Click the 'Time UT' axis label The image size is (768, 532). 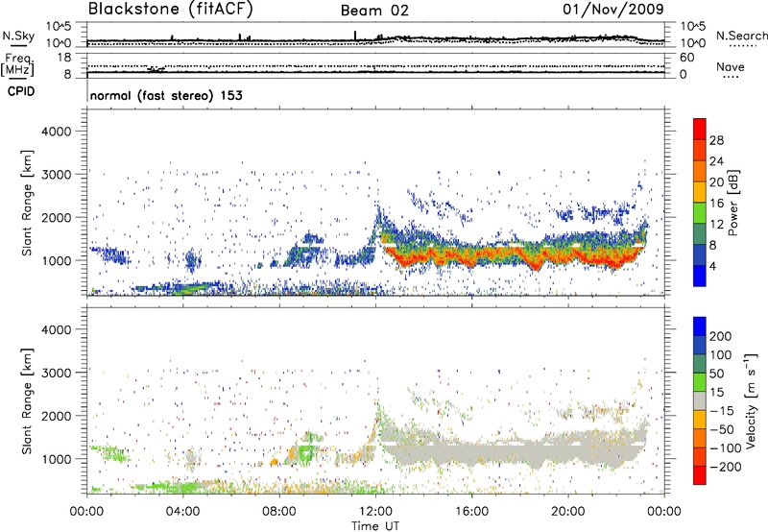[375, 525]
